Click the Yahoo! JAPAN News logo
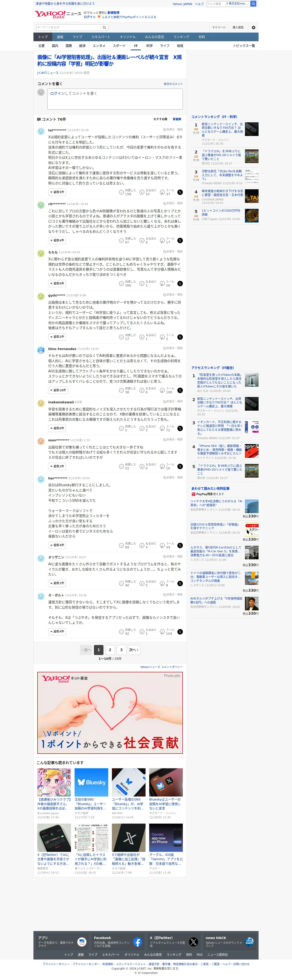This screenshot has height=980, width=292. [58, 14]
